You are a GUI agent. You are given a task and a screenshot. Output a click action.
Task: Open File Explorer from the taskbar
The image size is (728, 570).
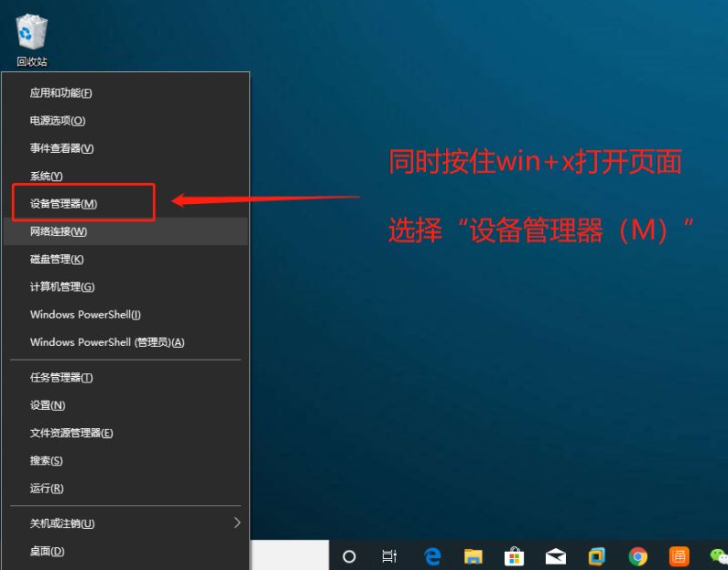pos(473,556)
